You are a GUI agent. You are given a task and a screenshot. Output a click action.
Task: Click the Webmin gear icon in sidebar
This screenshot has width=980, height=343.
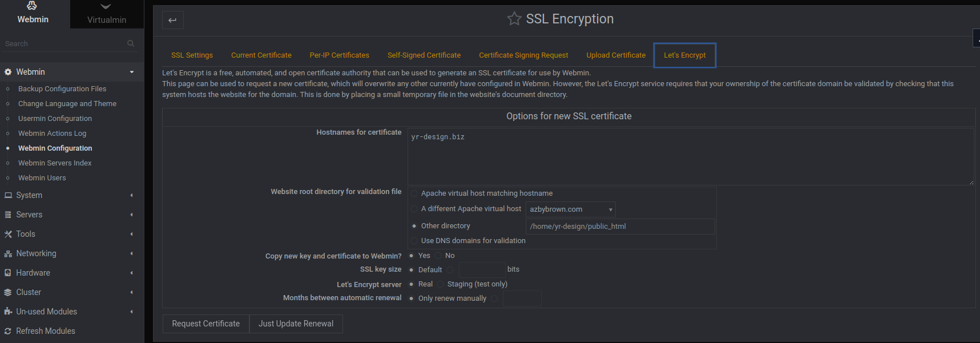click(8, 72)
